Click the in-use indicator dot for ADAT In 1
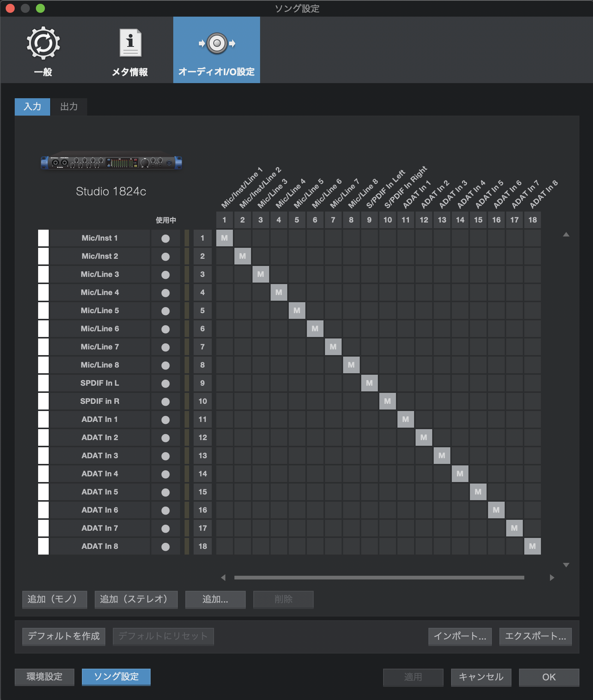Viewport: 593px width, 700px height. (165, 420)
